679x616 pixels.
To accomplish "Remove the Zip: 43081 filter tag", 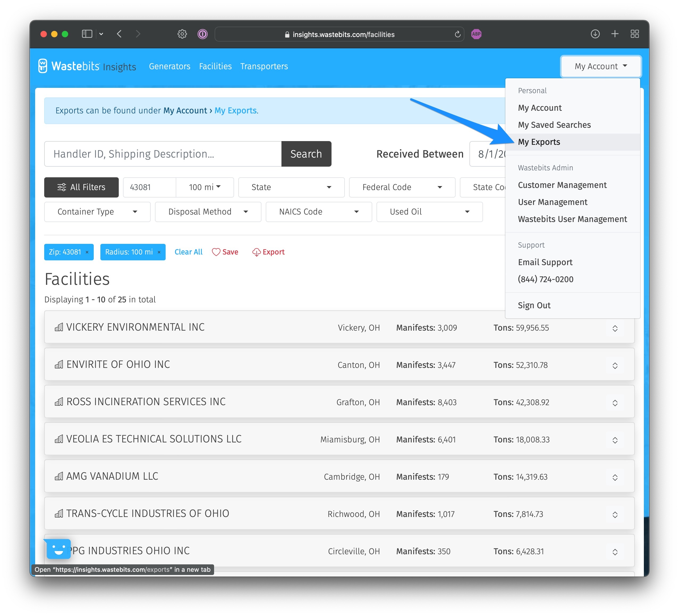I will pos(87,252).
